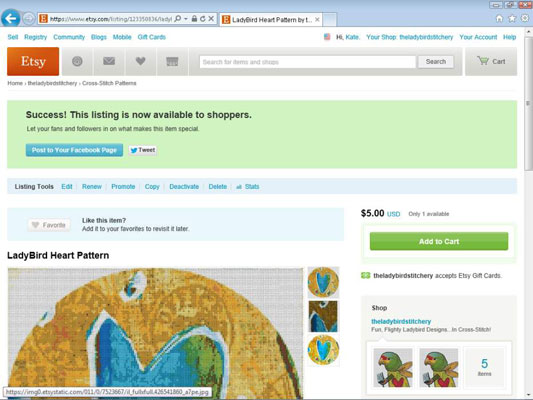This screenshot has width=533, height=400.
Task: Switch to LadyBird Heart Pattern tab
Action: [271, 20]
